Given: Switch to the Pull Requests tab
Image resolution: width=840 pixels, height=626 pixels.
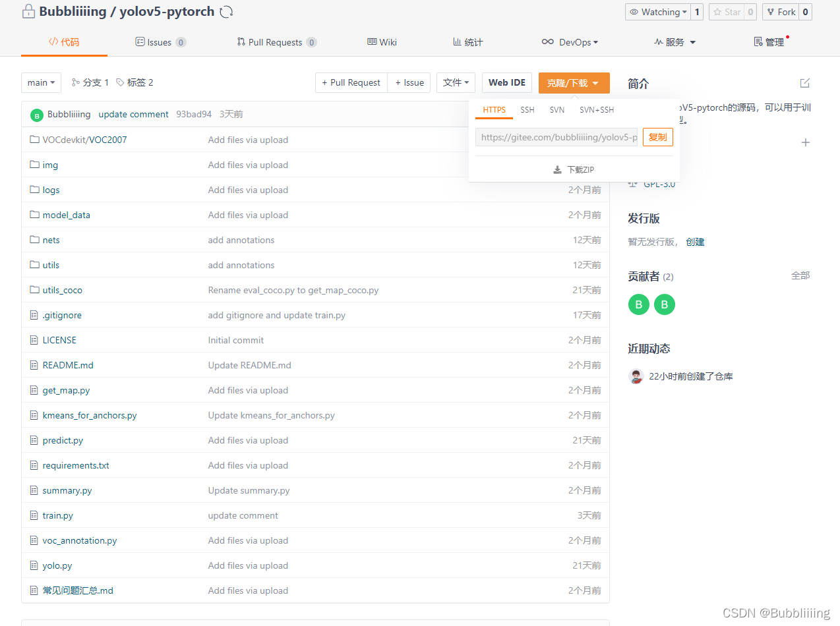Looking at the screenshot, I should coord(277,42).
